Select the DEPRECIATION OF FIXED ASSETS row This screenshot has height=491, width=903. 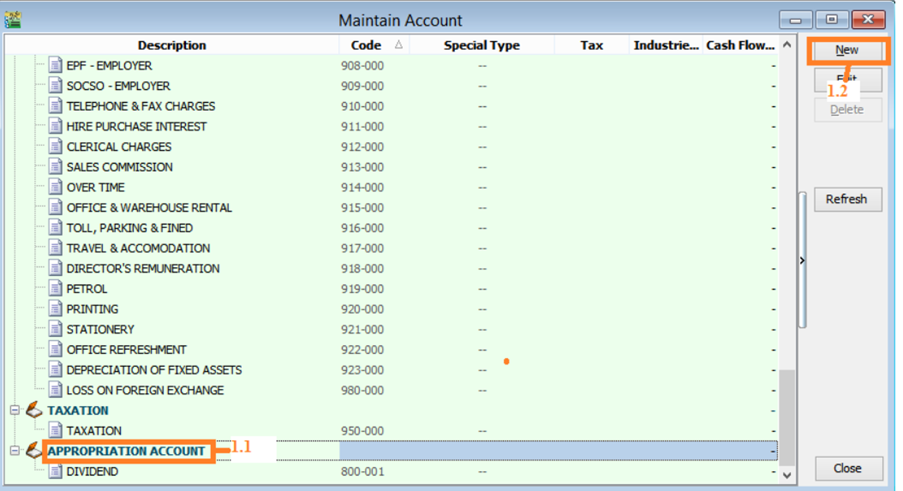tap(154, 370)
